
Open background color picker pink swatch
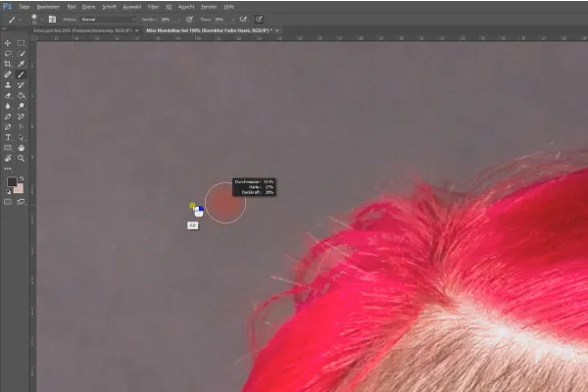[20, 189]
